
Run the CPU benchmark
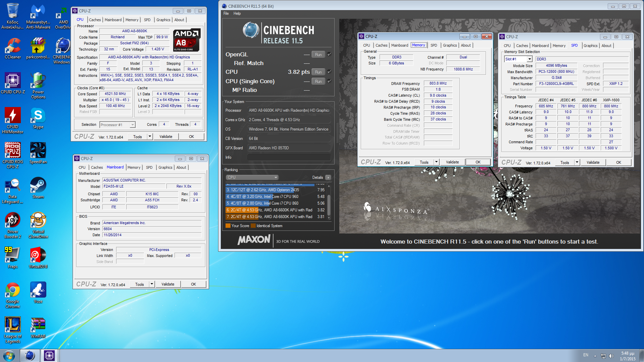(x=318, y=72)
